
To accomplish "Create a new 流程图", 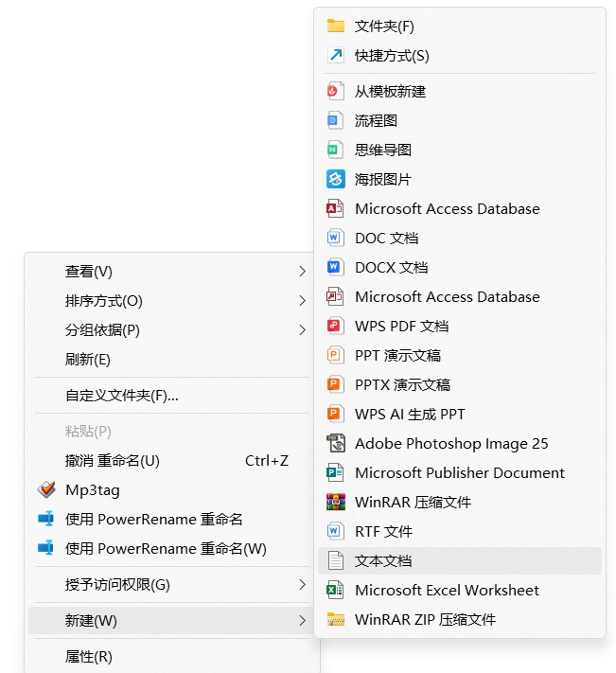I will pos(460,120).
